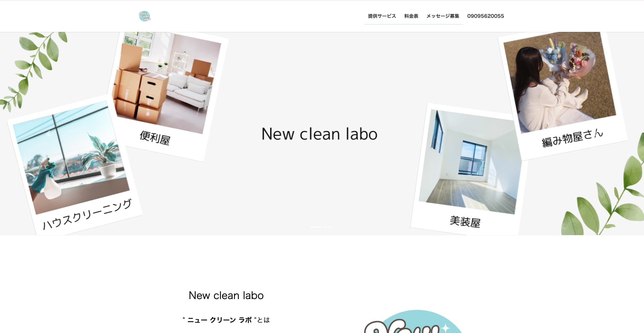Click the ニュー クリーン ラボ subtitle text
Screen dimensions: 644x333
pyautogui.click(x=219, y=320)
